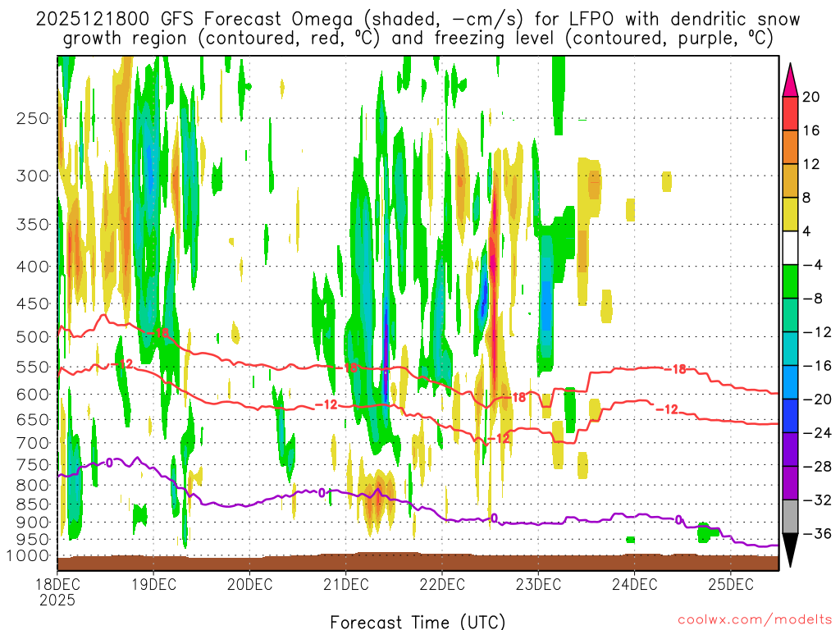Screen dimensions: 840x630
Task: Click the 500 pressure level label
Action: 33,337
